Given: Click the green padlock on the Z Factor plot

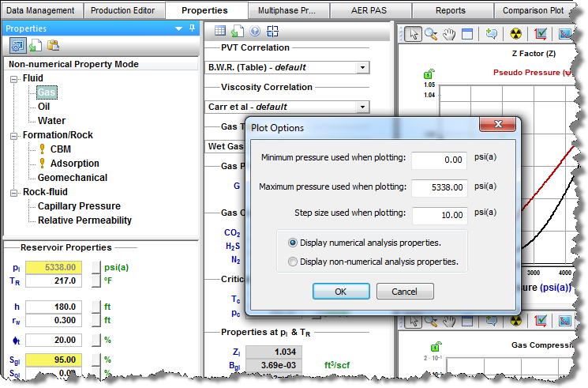Looking at the screenshot, I should pyautogui.click(x=429, y=73).
